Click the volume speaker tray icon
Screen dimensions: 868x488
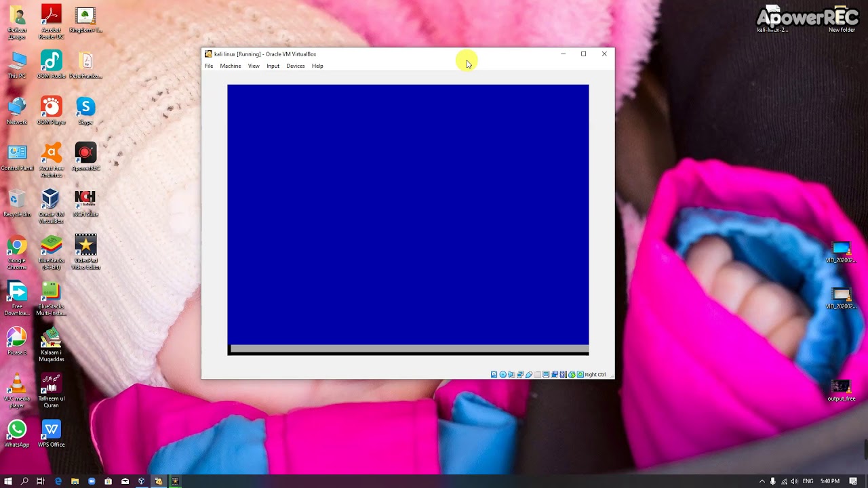pos(793,481)
